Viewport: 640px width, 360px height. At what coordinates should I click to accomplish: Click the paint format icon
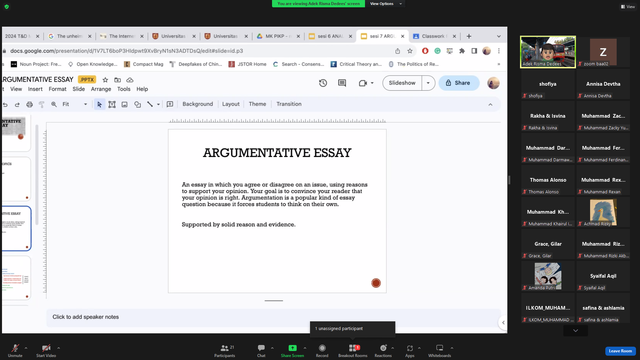(41, 104)
